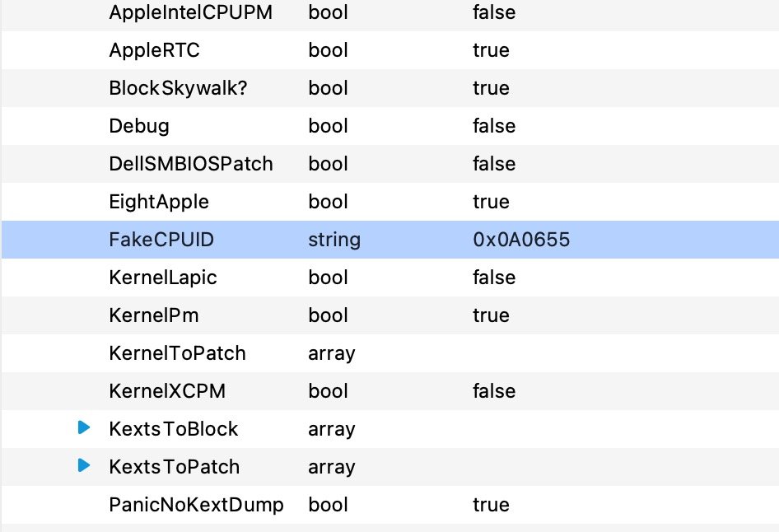Click KernelLapic's false value

point(494,278)
